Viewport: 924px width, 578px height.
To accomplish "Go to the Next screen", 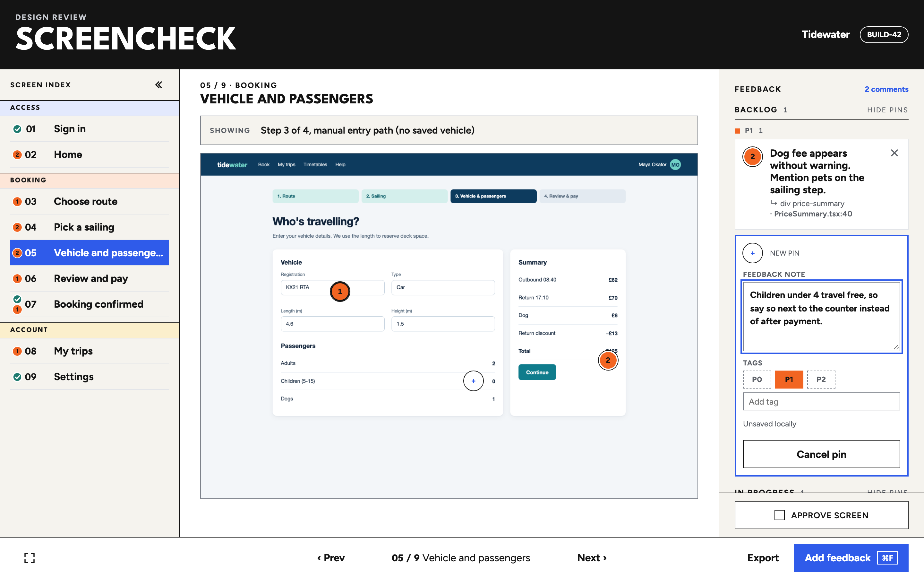I will point(592,558).
